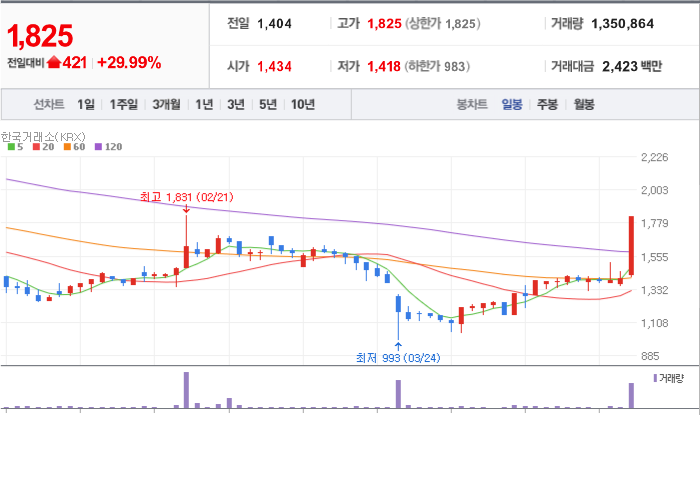Viewport: 700px width, 490px height.
Task: Click the 봉차트 label
Action: 471,104
